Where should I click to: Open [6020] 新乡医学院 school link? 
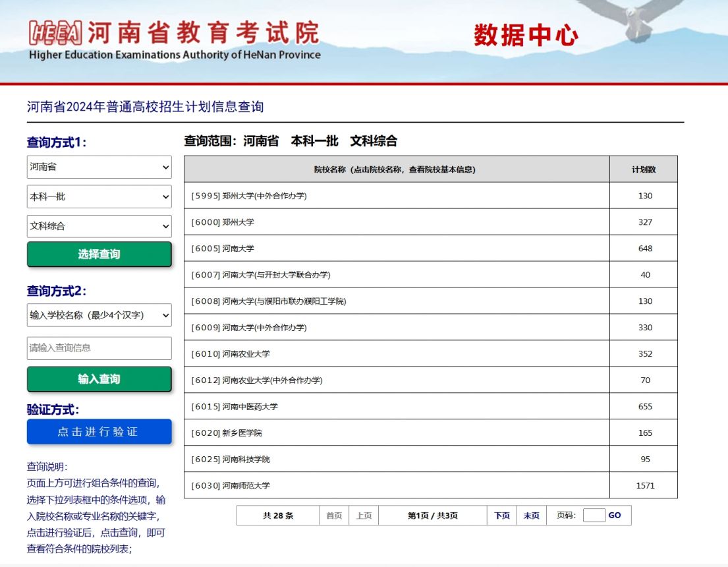(x=227, y=433)
